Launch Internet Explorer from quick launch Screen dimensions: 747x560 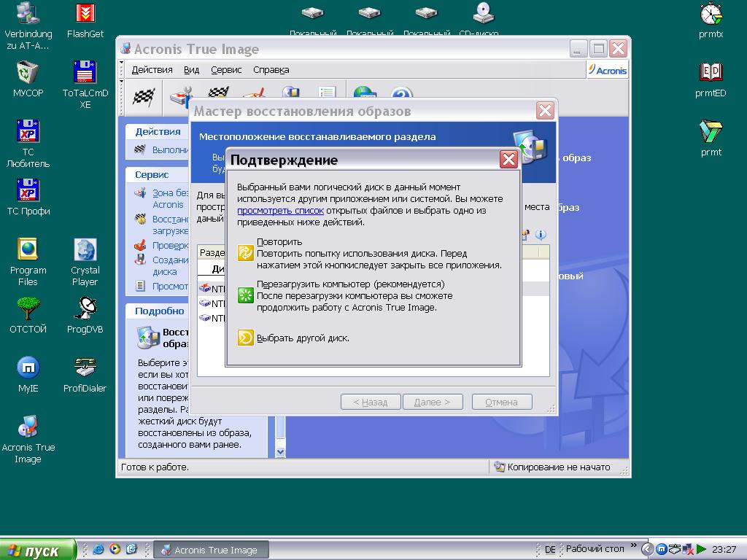(98, 549)
